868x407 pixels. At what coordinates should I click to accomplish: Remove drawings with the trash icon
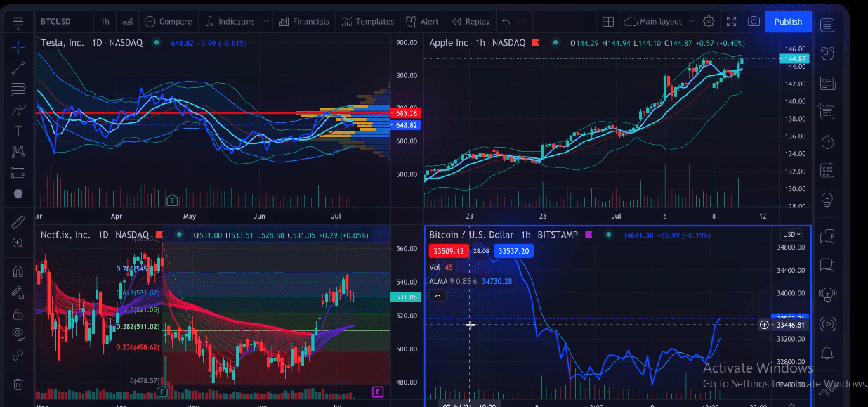(18, 384)
